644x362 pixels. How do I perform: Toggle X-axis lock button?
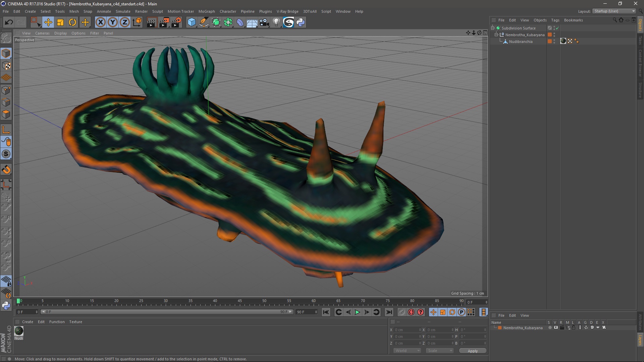pos(100,22)
